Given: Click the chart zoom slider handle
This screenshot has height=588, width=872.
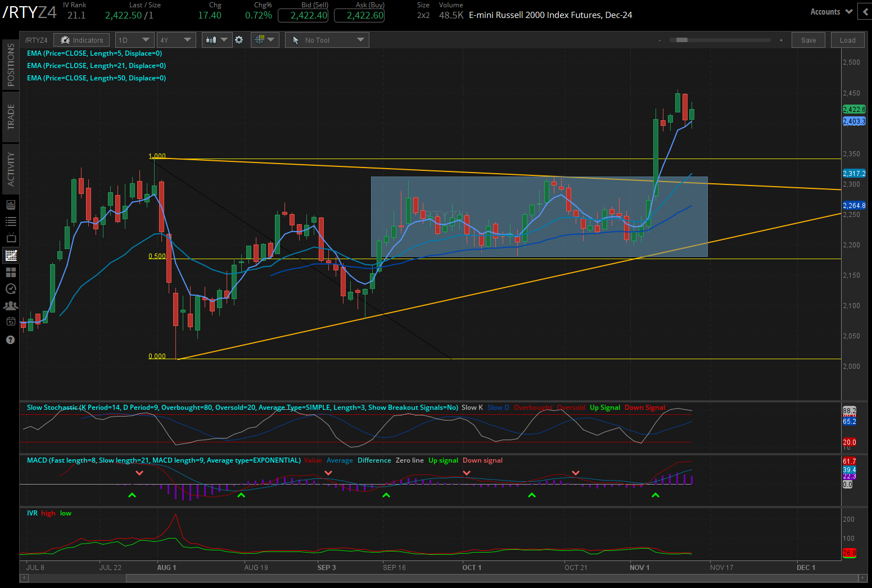Looking at the screenshot, I should point(681,40).
